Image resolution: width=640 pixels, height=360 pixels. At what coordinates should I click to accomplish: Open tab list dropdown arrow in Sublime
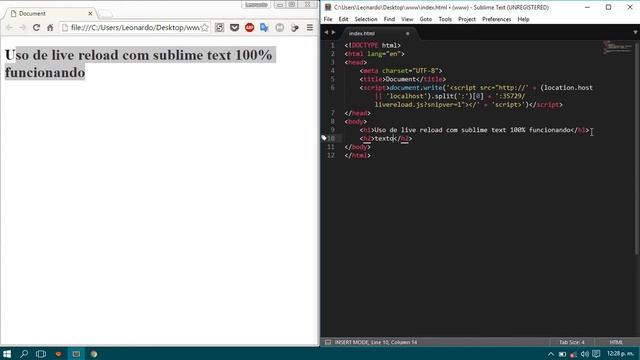635,32
